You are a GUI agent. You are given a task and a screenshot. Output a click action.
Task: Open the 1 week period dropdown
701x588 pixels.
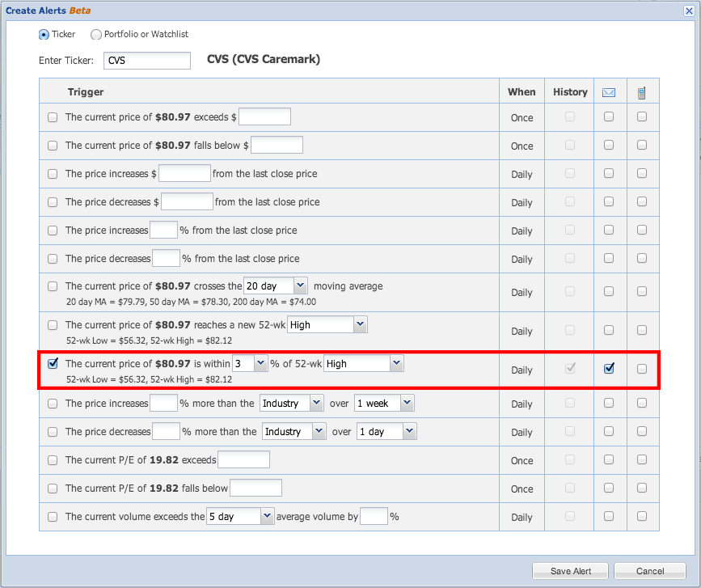(384, 403)
